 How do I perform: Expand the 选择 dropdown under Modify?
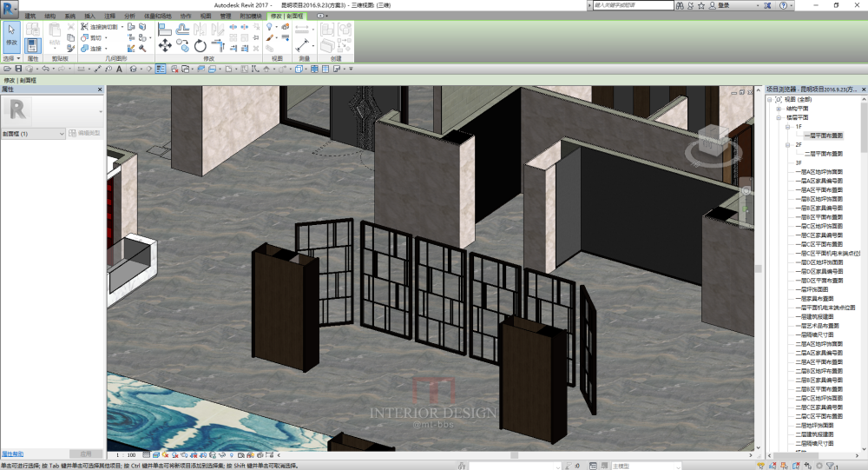point(9,58)
